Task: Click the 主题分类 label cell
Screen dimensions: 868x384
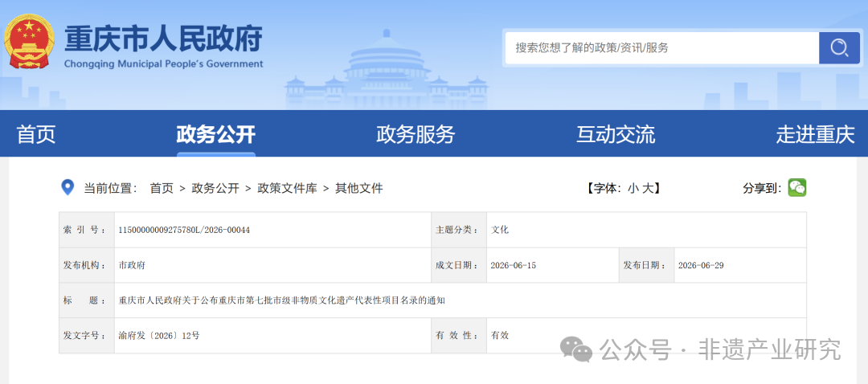Action: coord(459,230)
